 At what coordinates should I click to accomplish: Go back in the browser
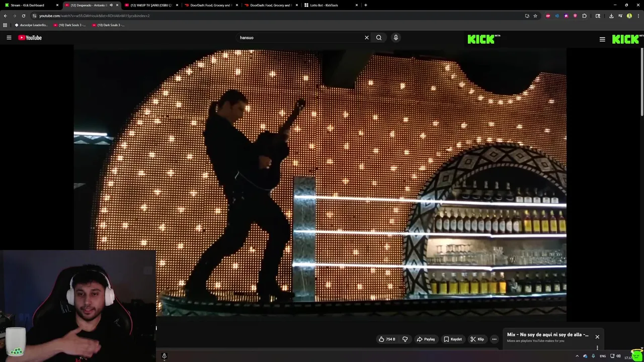6,16
